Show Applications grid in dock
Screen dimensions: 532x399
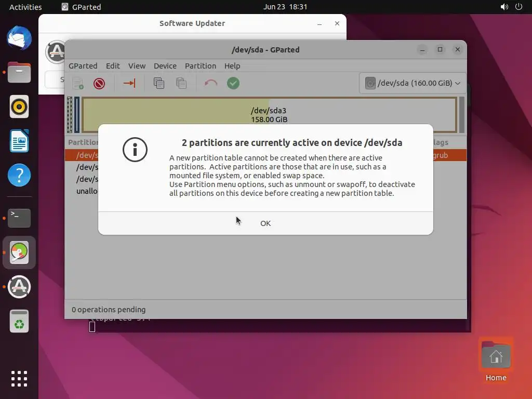[19, 379]
